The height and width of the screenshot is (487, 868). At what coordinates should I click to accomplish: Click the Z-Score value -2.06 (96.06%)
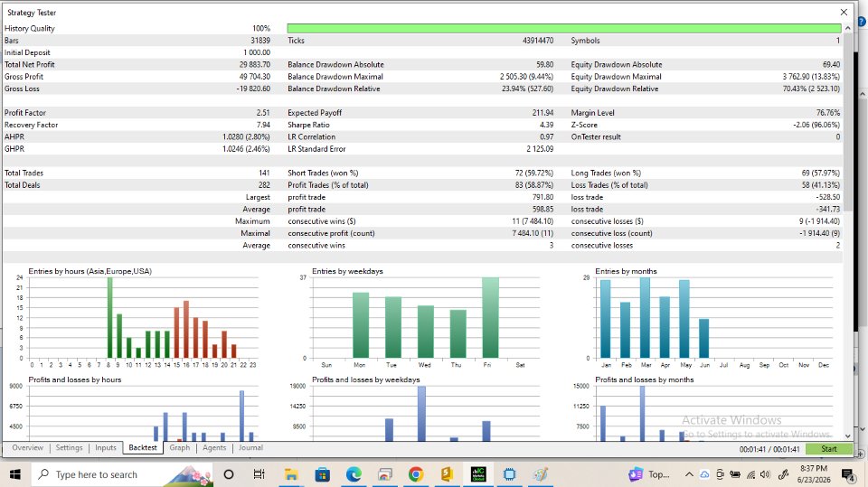tap(816, 125)
